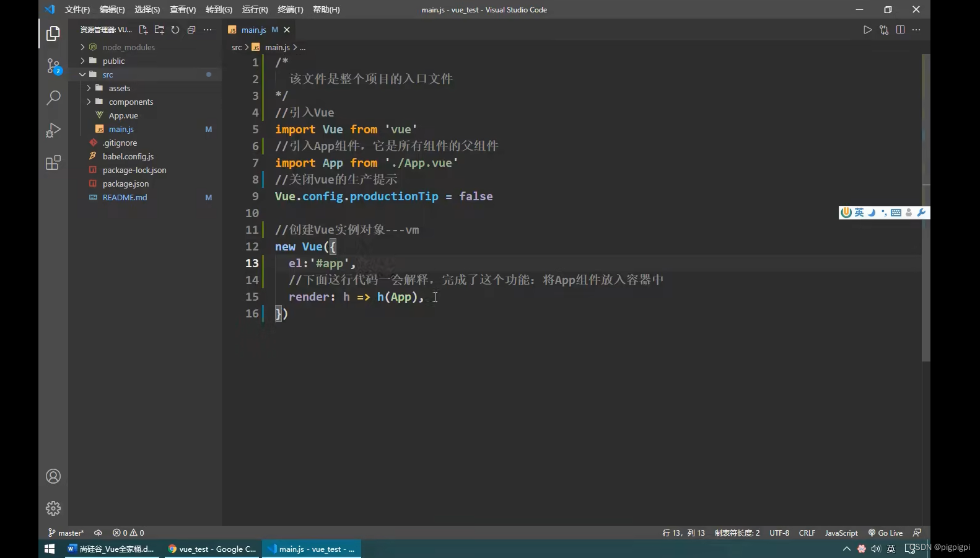The image size is (980, 558).
Task: Click src in the breadcrumb path
Action: 237,47
